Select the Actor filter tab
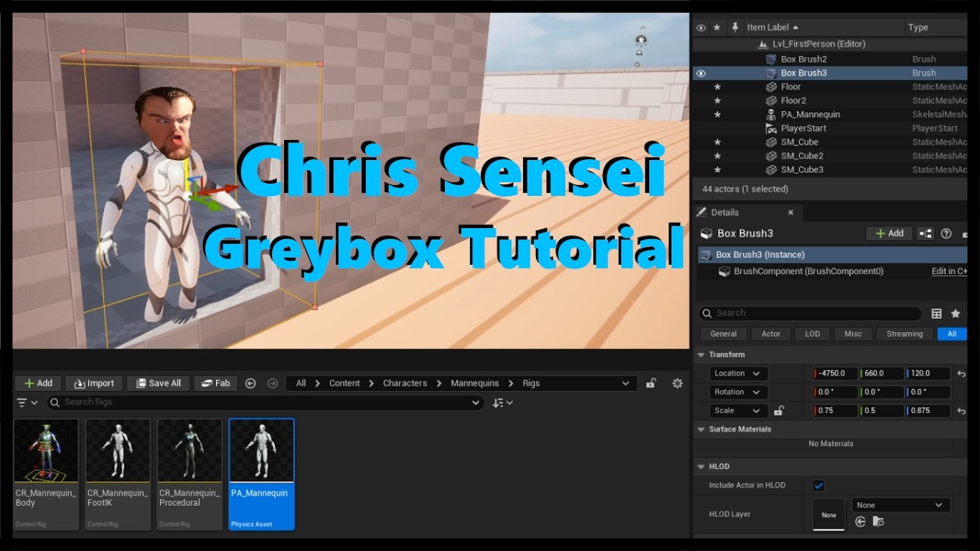980x551 pixels. pos(771,334)
